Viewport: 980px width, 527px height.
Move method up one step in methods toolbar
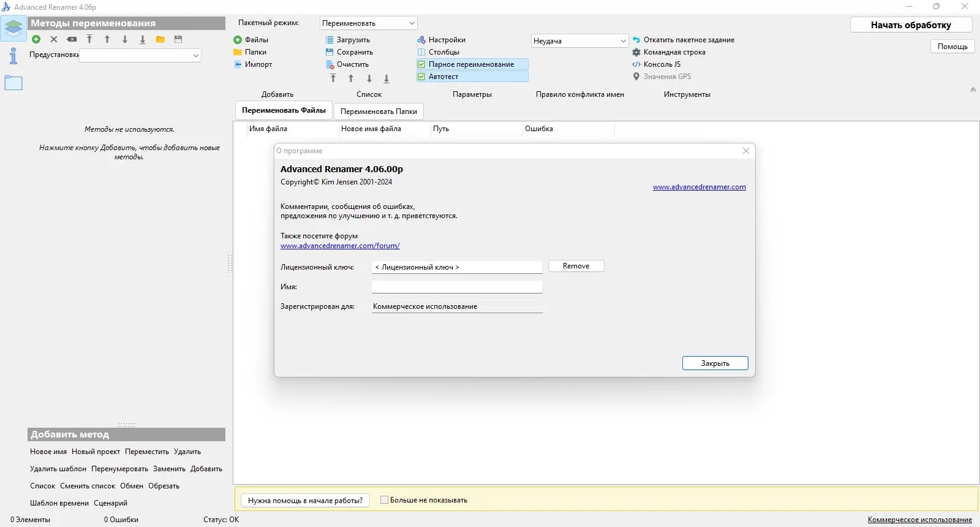coord(107,39)
